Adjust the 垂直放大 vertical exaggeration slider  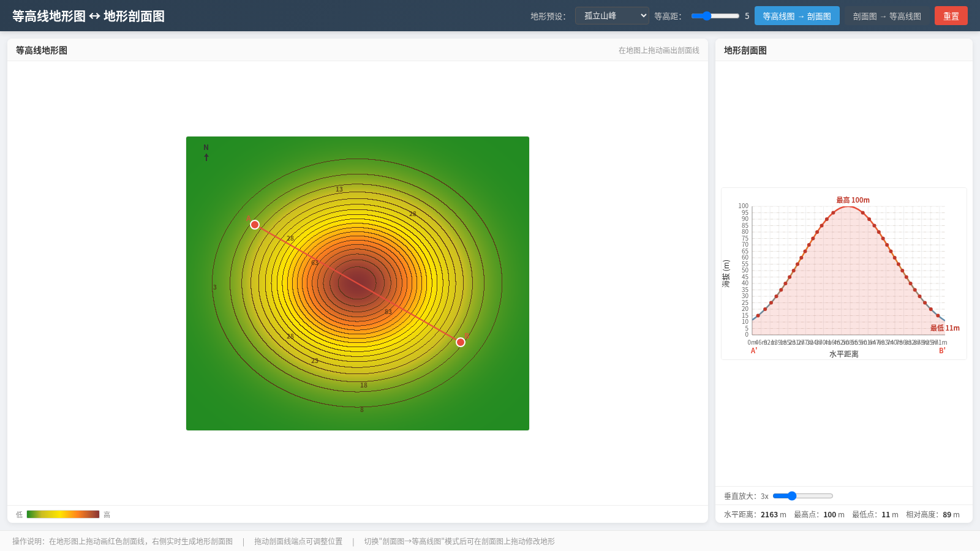pyautogui.click(x=803, y=496)
